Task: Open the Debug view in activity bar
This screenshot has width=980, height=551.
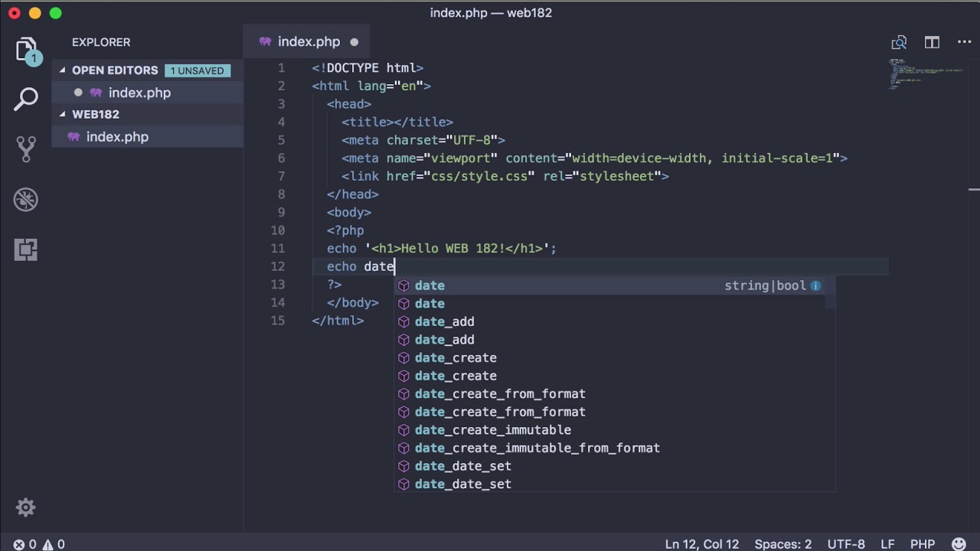Action: (26, 200)
